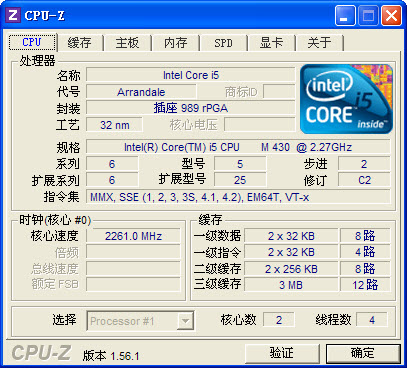Click the CPU-Z logo at bottom left
The height and width of the screenshot is (368, 407).
[x=41, y=353]
